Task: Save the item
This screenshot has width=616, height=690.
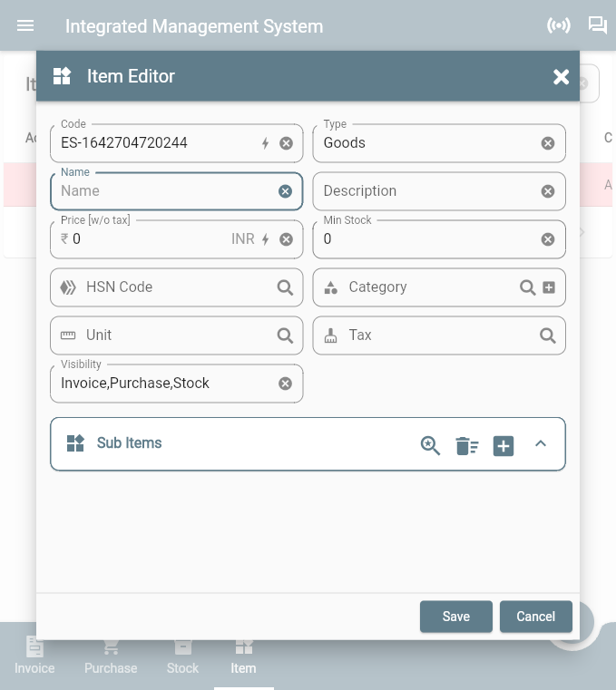Action: [456, 617]
